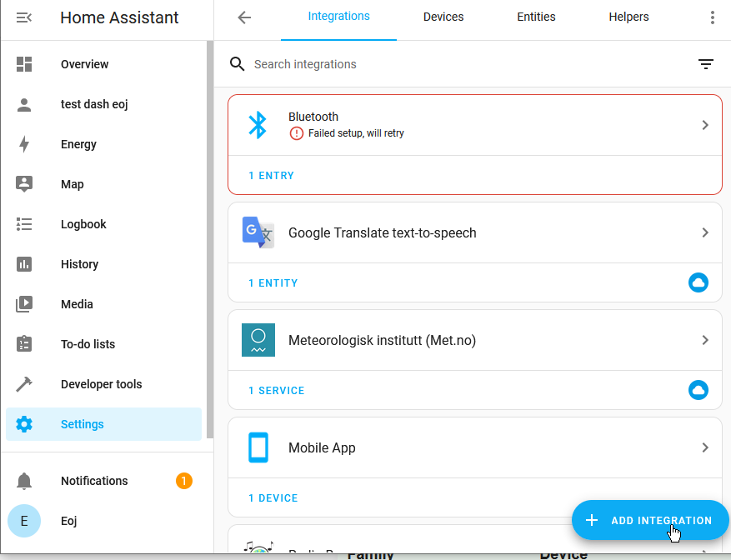Collapse the sidebar with the menu icon
The image size is (731, 560).
click(x=24, y=17)
